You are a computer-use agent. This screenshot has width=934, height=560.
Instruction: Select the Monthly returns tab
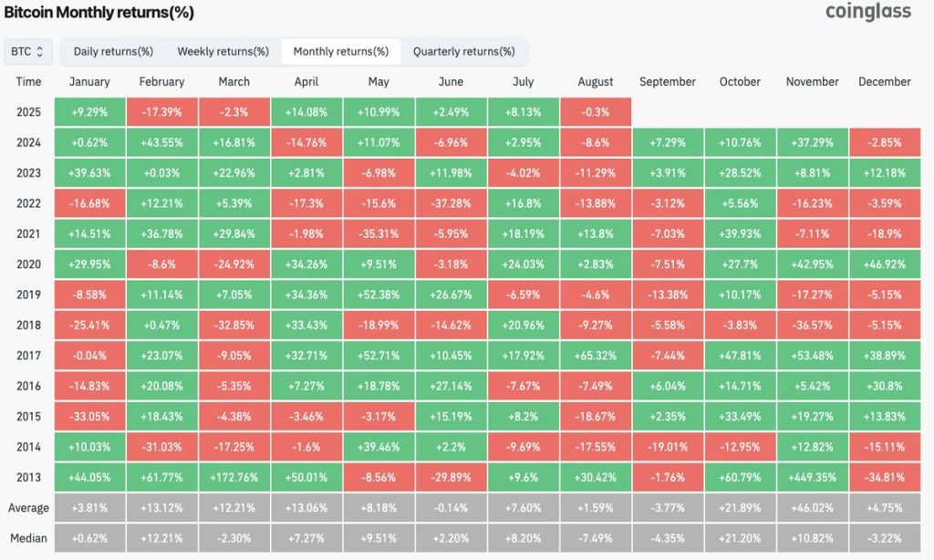340,52
